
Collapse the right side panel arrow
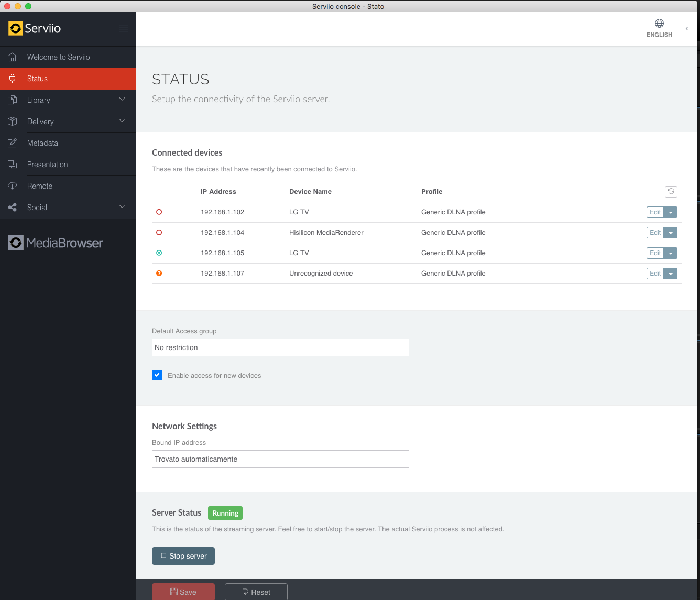pyautogui.click(x=688, y=29)
